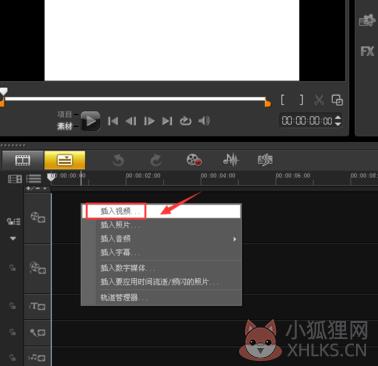Toggle ripple editing icon
This screenshot has width=378, height=366.
(x=13, y=221)
